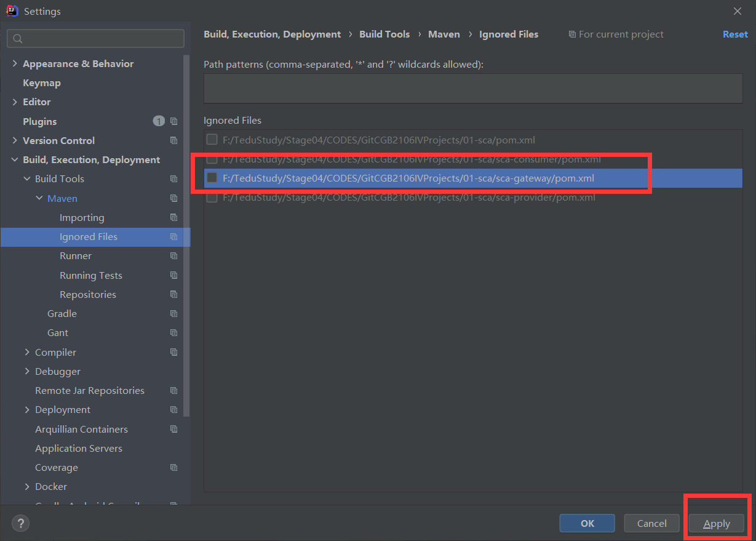
Task: Expand the Docker node
Action: [27, 486]
